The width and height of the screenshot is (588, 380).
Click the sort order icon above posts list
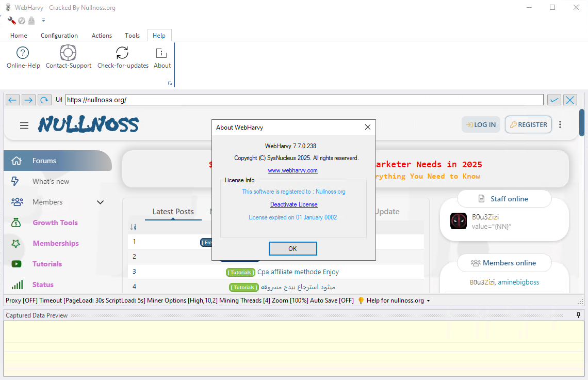[x=134, y=227]
